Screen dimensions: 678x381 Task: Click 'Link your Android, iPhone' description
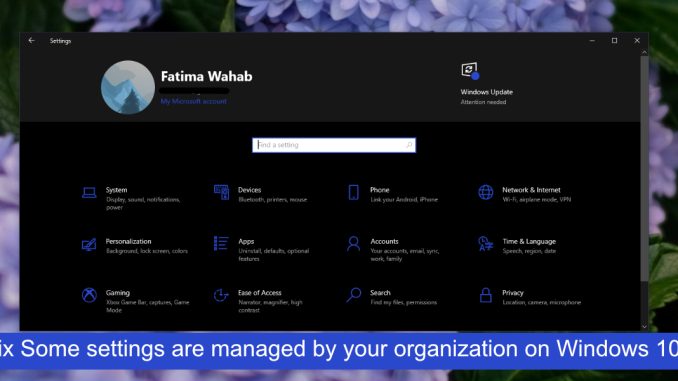404,199
